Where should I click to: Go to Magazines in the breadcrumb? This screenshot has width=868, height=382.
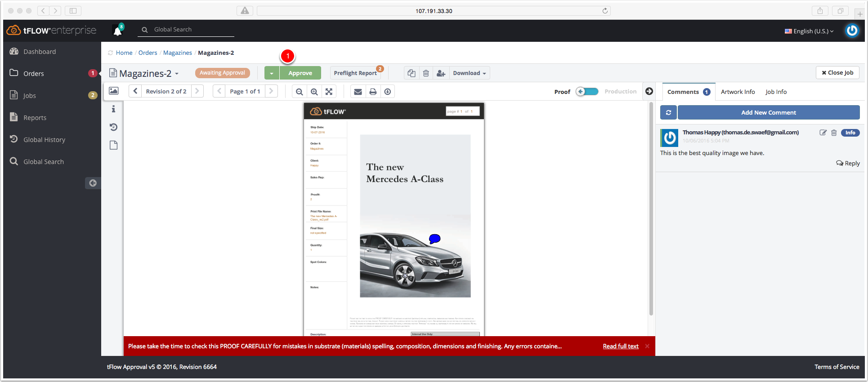[177, 53]
